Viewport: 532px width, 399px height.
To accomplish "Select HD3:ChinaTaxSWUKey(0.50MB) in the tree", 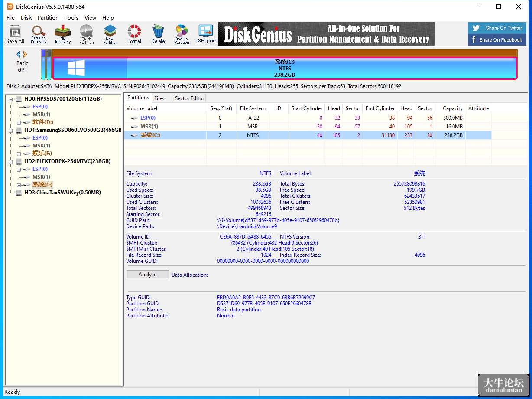I will 62,193.
